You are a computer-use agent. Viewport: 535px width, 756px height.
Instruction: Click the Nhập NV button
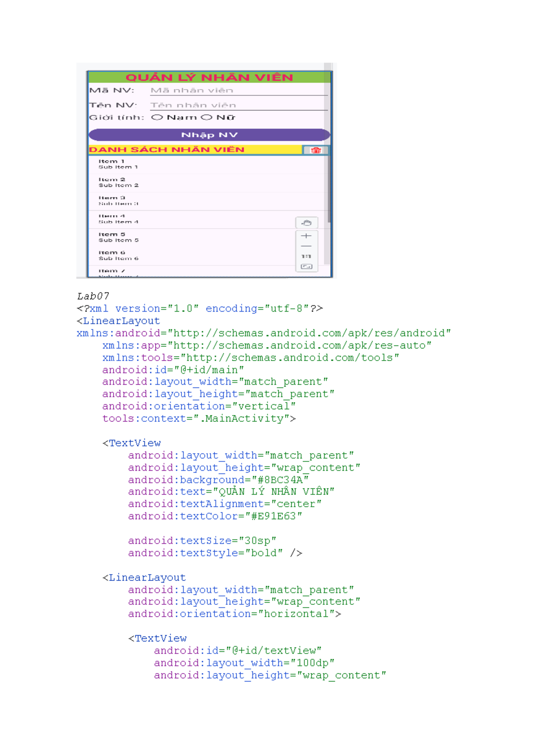coord(209,135)
